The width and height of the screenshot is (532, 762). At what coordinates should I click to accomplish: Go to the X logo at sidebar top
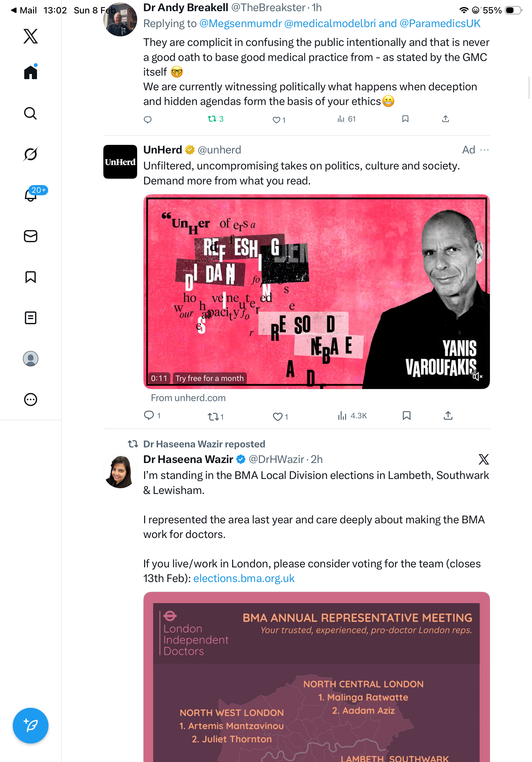click(x=31, y=36)
